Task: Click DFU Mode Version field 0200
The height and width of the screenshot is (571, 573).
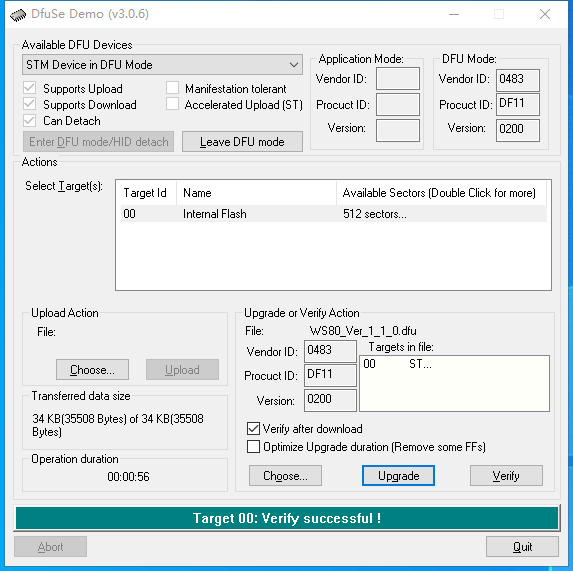Action: [x=517, y=130]
